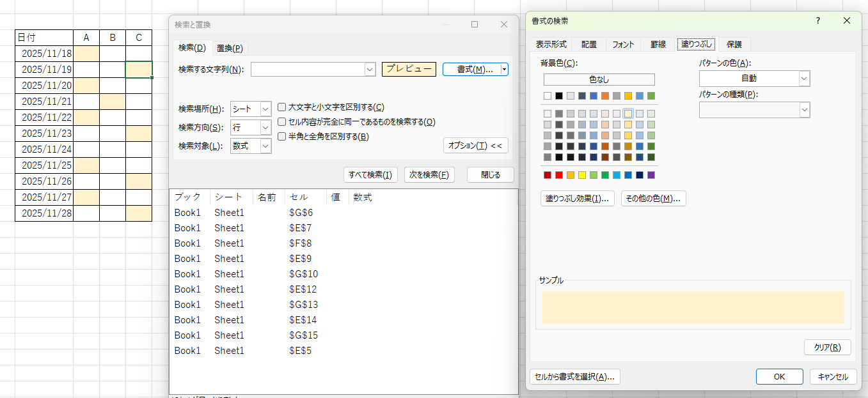
Task: Toggle 半角と全角を区別する checkbox
Action: click(282, 136)
